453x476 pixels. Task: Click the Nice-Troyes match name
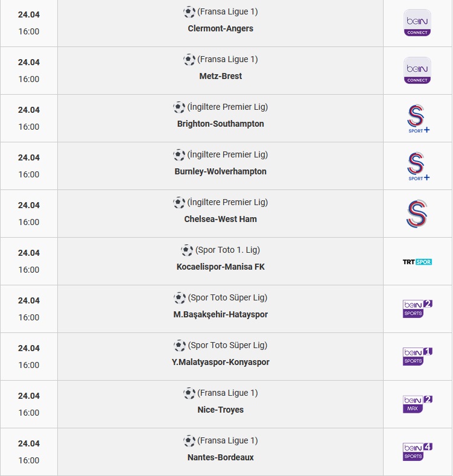click(220, 410)
